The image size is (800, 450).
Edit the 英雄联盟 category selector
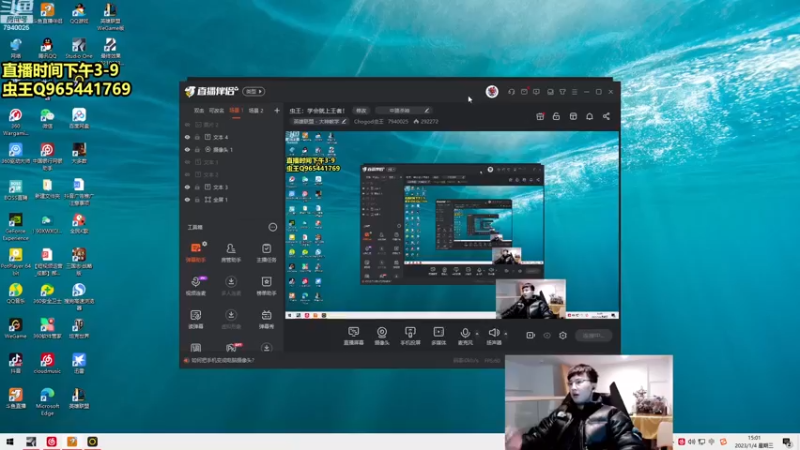click(x=320, y=121)
